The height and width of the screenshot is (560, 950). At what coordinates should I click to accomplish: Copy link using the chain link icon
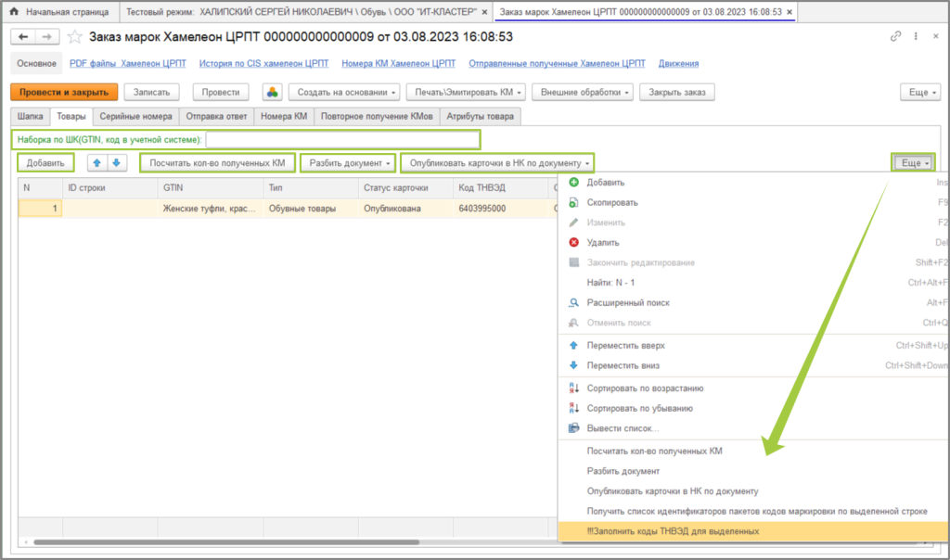tap(895, 36)
